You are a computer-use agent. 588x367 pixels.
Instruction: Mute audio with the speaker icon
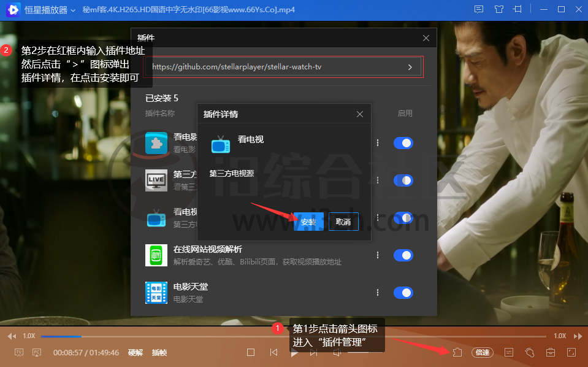[x=337, y=352]
